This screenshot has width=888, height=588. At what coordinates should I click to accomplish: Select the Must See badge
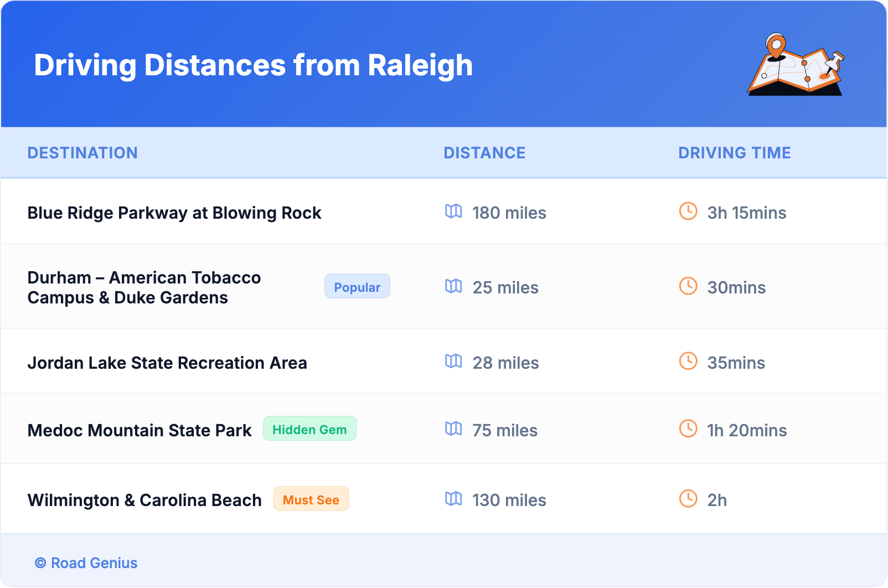coord(311,499)
